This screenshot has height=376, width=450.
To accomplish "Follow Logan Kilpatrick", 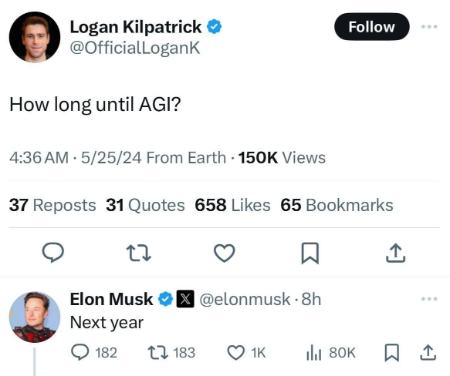I will pos(372,27).
